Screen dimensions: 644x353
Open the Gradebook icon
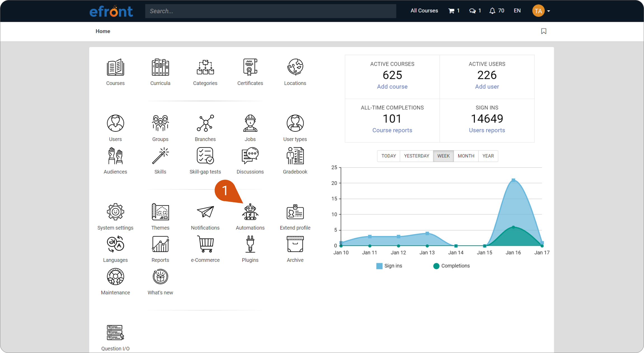tap(295, 156)
